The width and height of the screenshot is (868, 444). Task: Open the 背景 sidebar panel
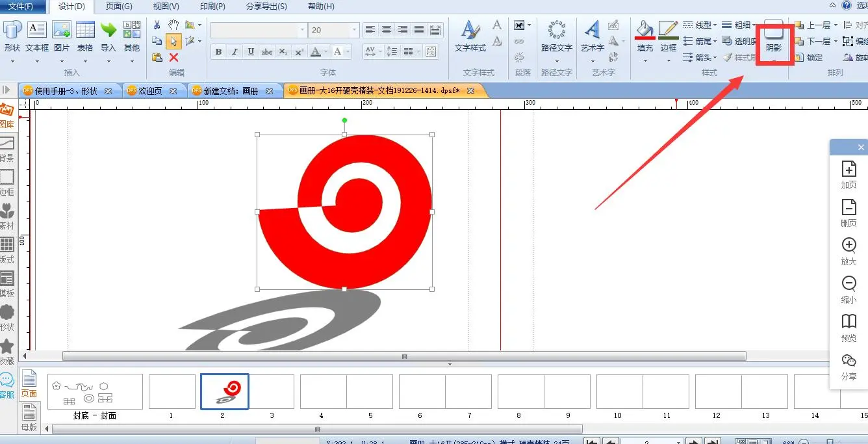point(7,150)
